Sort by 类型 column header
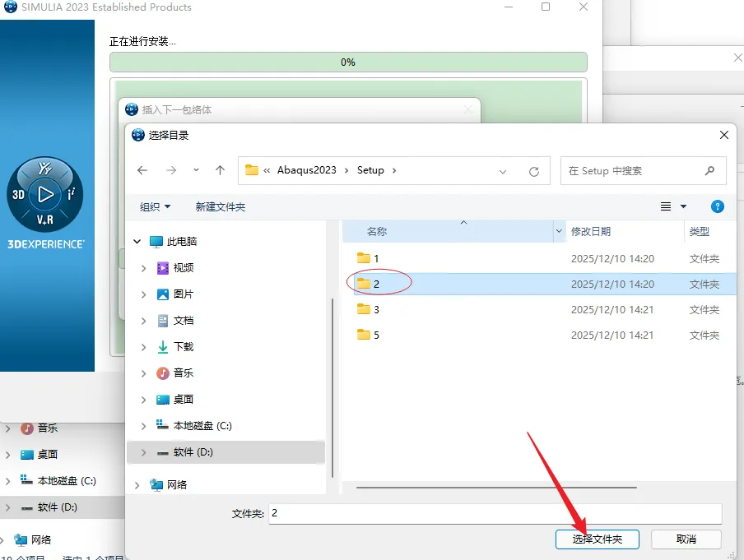 [x=700, y=231]
